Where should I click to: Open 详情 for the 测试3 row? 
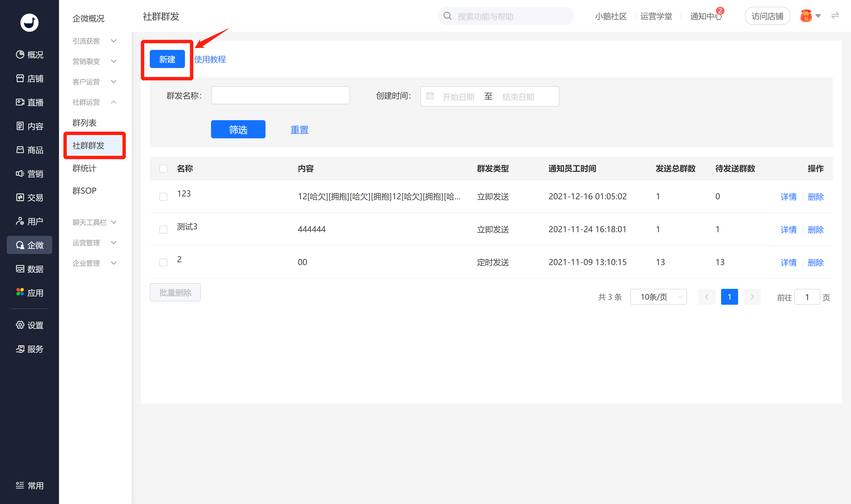[x=789, y=230]
